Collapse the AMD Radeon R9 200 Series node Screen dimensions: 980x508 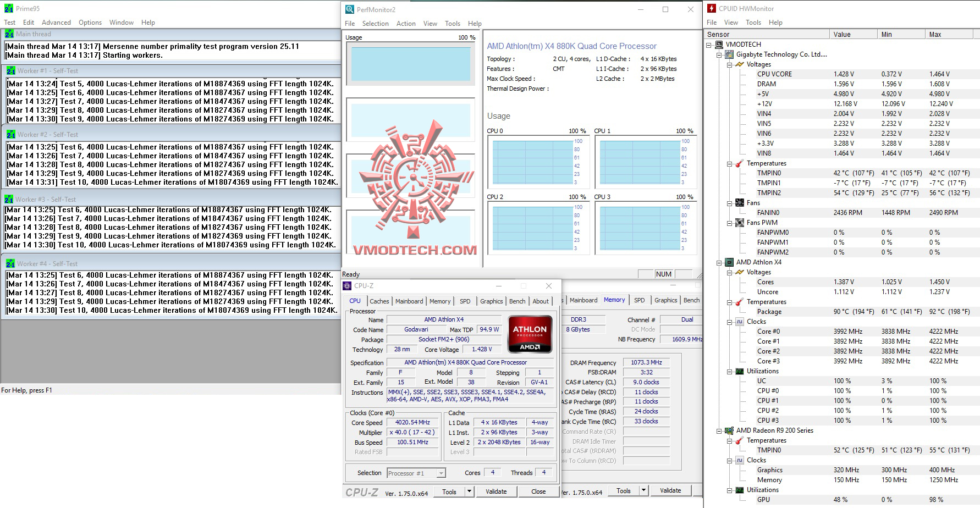coord(719,430)
